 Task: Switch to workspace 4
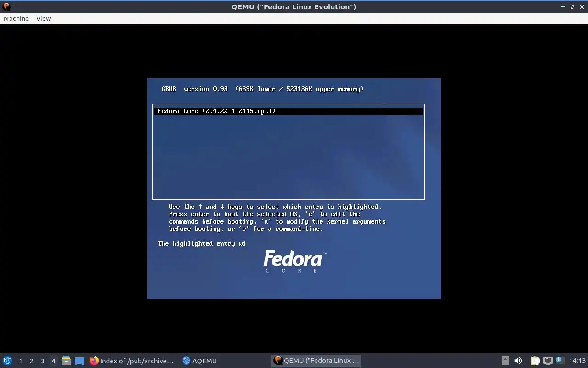(53, 361)
